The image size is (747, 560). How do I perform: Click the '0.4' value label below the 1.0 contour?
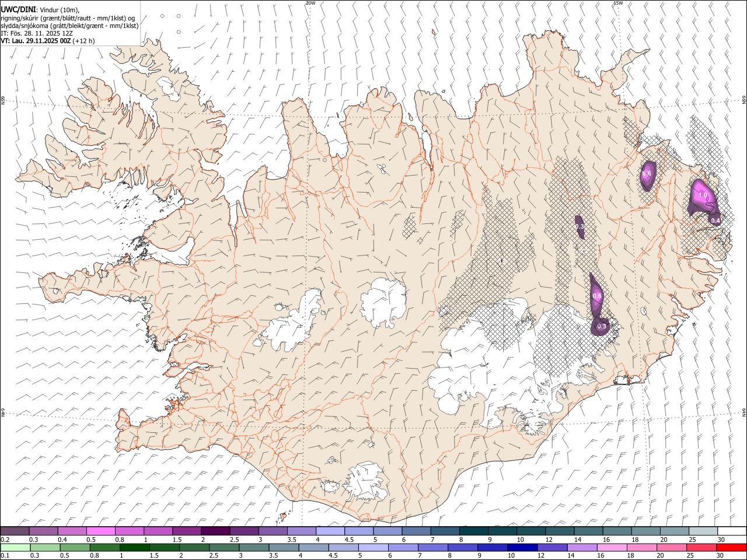point(715,220)
